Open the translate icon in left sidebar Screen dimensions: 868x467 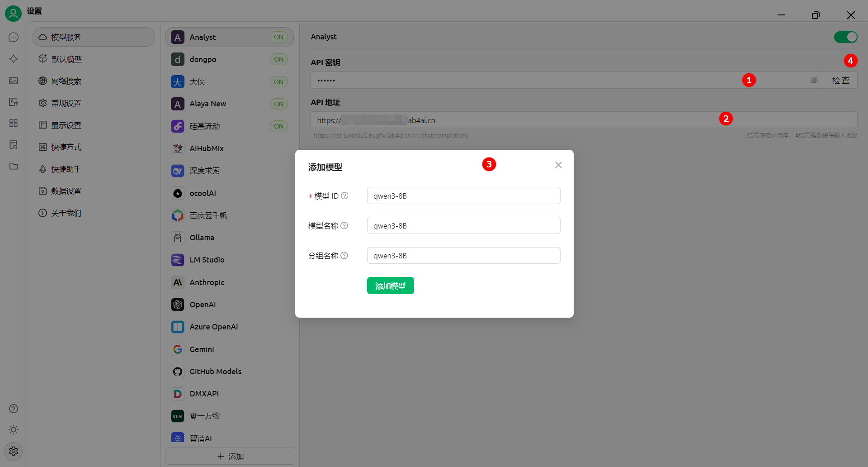14,102
